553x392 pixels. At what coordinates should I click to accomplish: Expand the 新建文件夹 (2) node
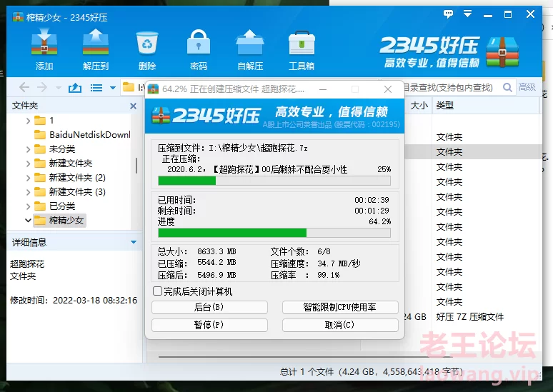[x=28, y=178]
